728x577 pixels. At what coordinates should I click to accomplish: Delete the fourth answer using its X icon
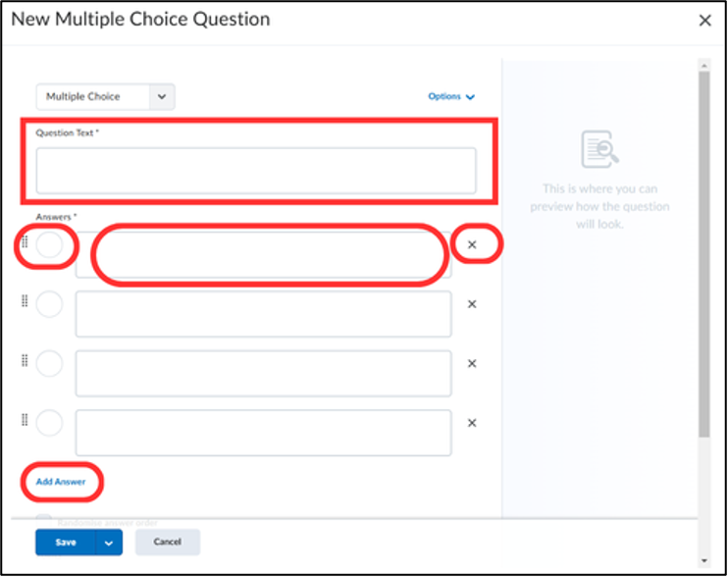pyautogui.click(x=472, y=423)
